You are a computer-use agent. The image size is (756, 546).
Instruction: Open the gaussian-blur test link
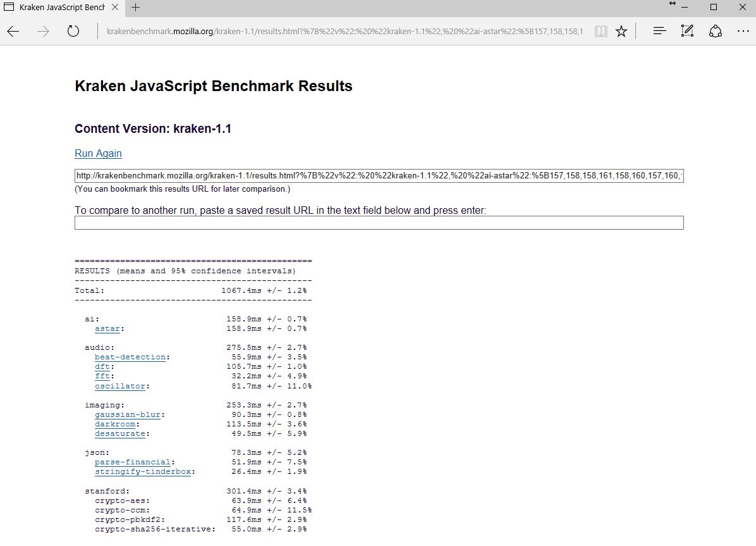[x=128, y=414]
